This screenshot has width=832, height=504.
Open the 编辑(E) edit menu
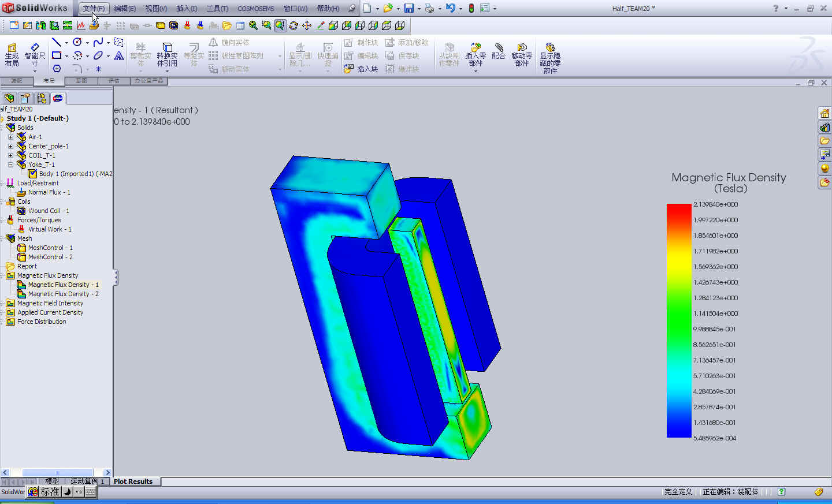pos(125,8)
